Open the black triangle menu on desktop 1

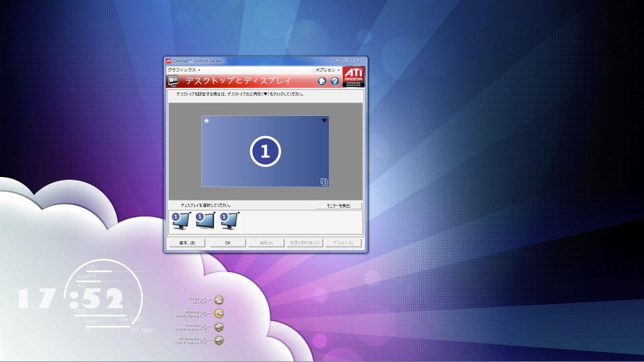[324, 121]
